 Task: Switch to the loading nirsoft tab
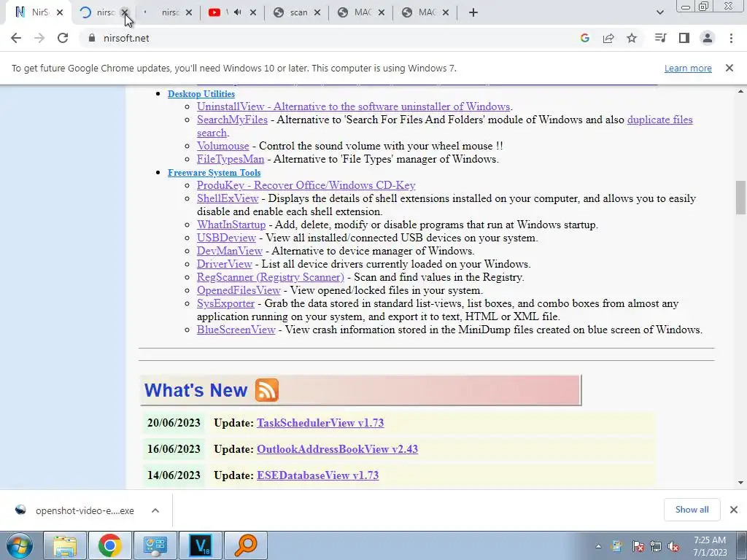pyautogui.click(x=98, y=13)
